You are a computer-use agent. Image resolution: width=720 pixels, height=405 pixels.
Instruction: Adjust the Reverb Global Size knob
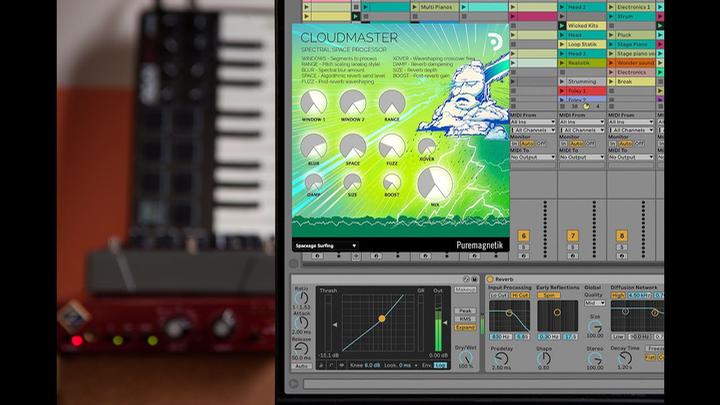[595, 327]
